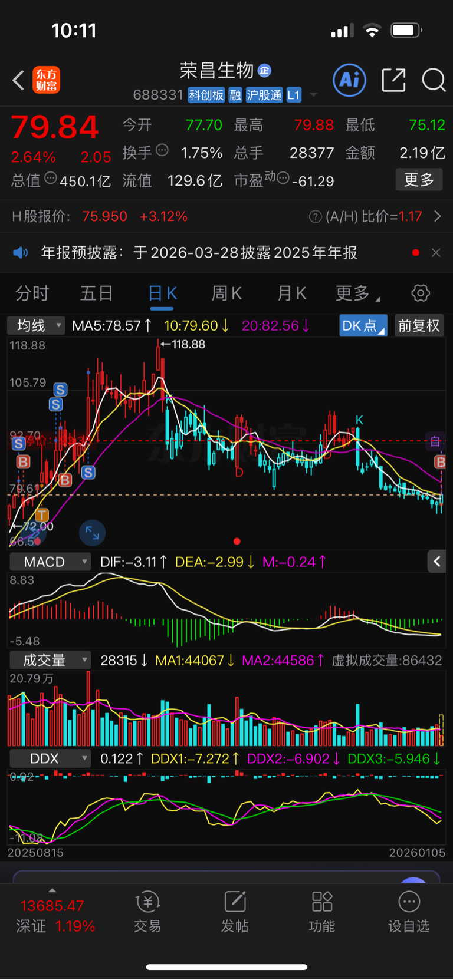The width and height of the screenshot is (453, 980).
Task: Tap H股报价 75.950 price
Action: click(104, 217)
